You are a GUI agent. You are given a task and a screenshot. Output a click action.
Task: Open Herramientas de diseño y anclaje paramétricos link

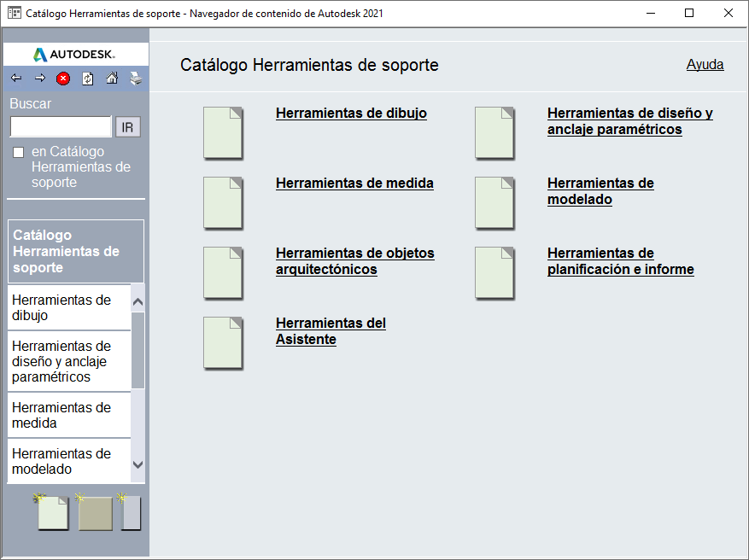tap(629, 121)
